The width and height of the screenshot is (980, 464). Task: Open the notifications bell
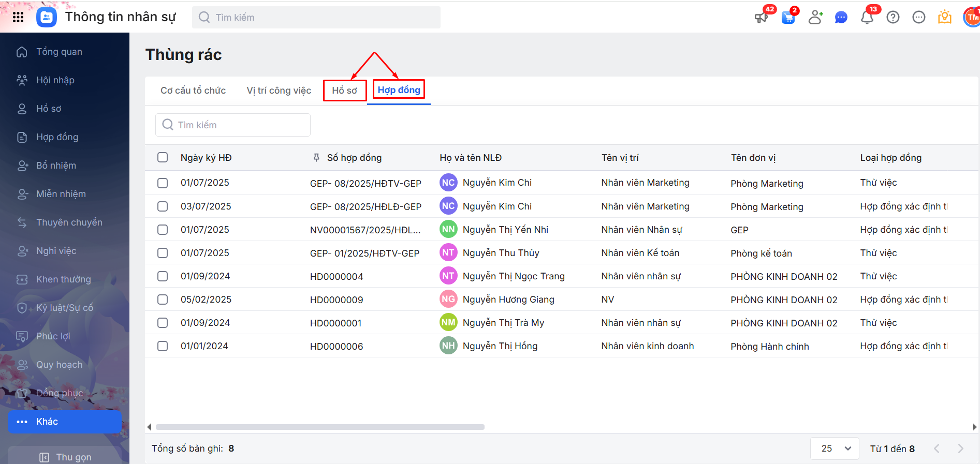pos(867,18)
